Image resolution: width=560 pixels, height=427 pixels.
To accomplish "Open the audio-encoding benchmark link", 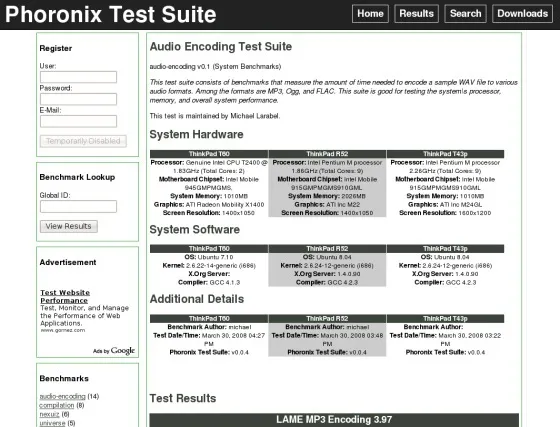I will (x=62, y=396).
